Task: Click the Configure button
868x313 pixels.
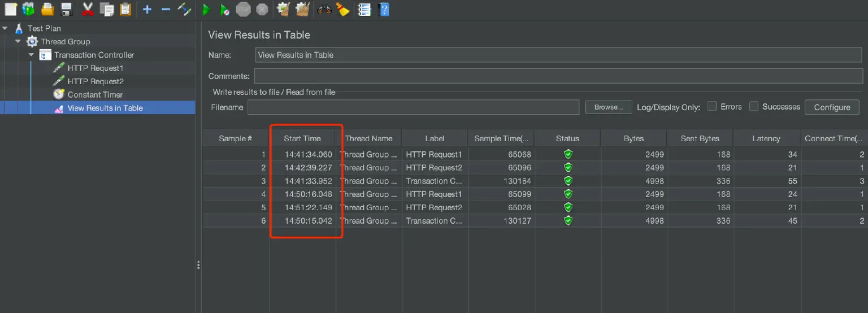Action: coord(832,107)
